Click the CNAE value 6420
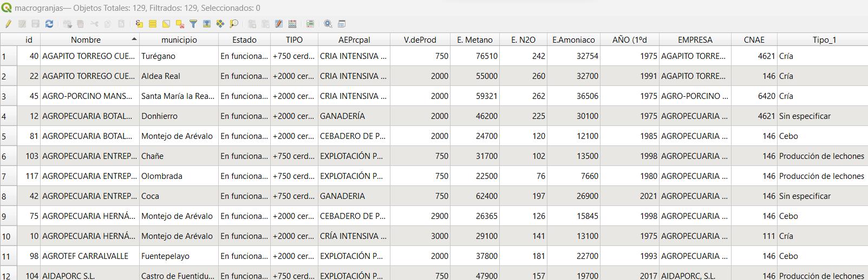868x280 pixels. click(754, 96)
